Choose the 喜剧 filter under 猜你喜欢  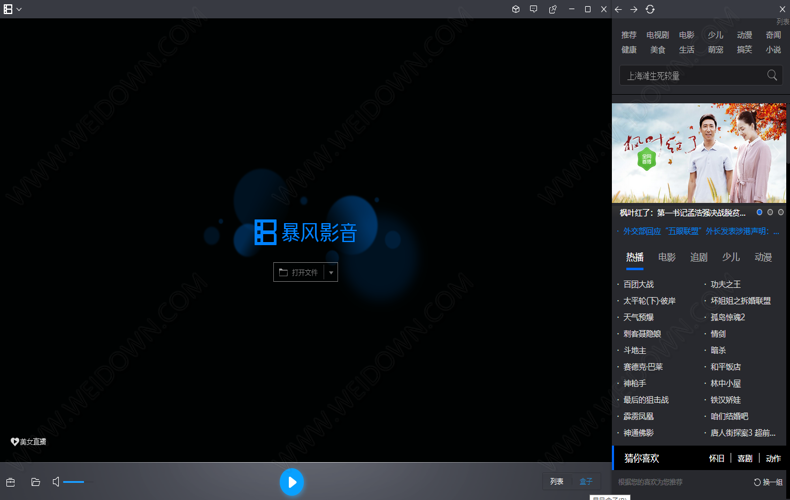[745, 459]
